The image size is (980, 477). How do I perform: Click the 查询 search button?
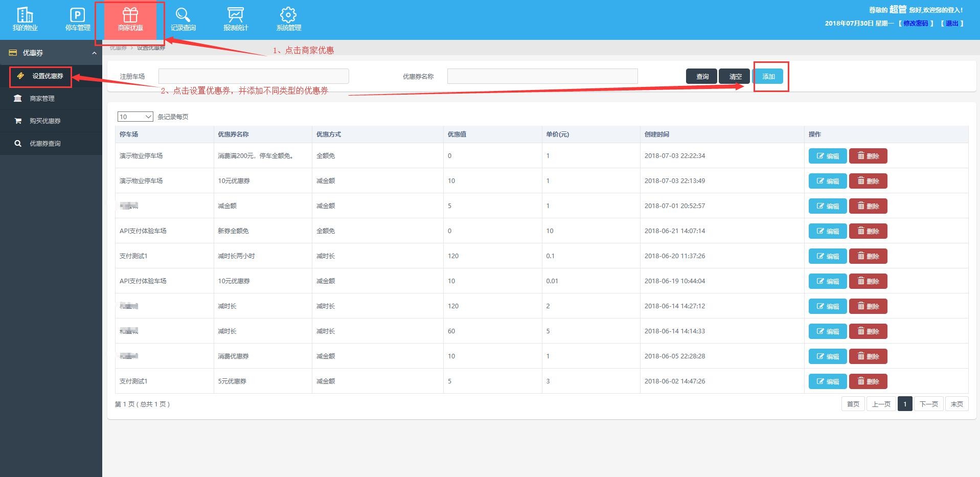tap(701, 76)
